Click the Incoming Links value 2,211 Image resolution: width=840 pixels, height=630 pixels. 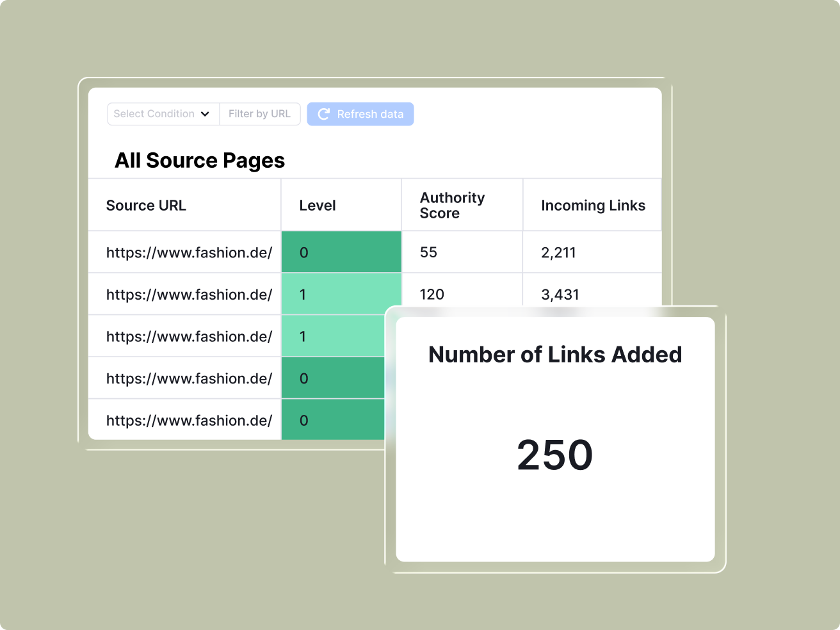click(558, 252)
